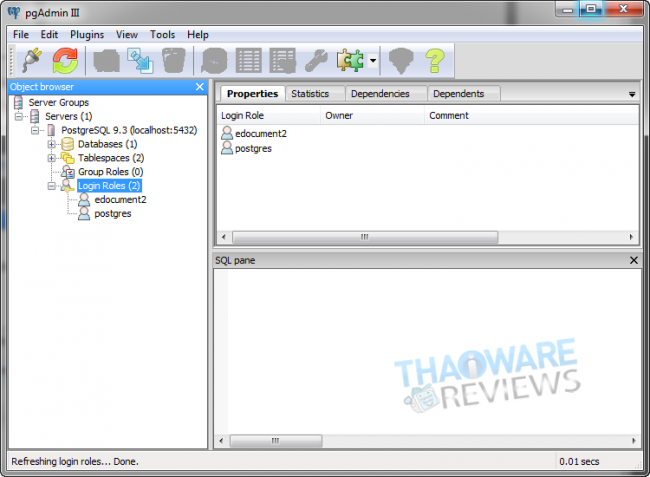Select edocument2 role in Object browser tree
The image size is (650, 477).
coord(120,200)
